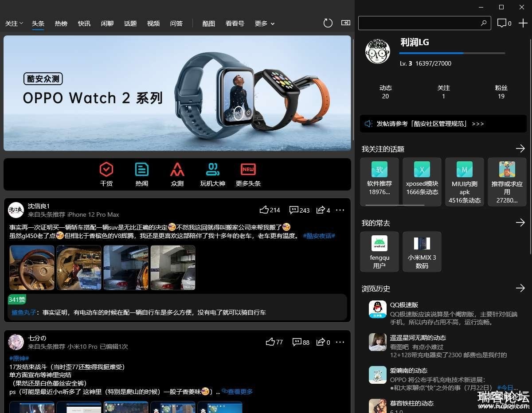Expand 我关注的话题 with the arrow

tap(520, 148)
